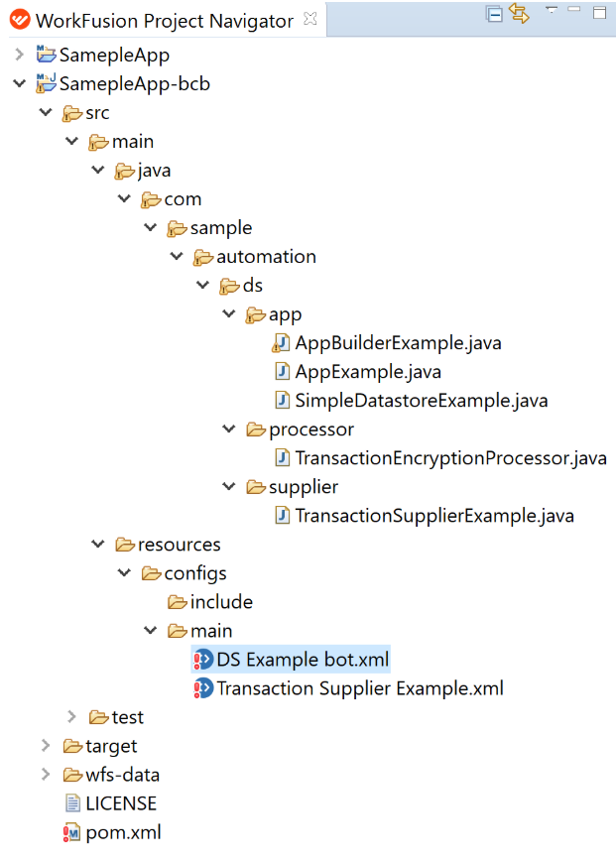Click the java source folder icon
Image resolution: width=616 pixels, height=860 pixels.
click(x=125, y=171)
